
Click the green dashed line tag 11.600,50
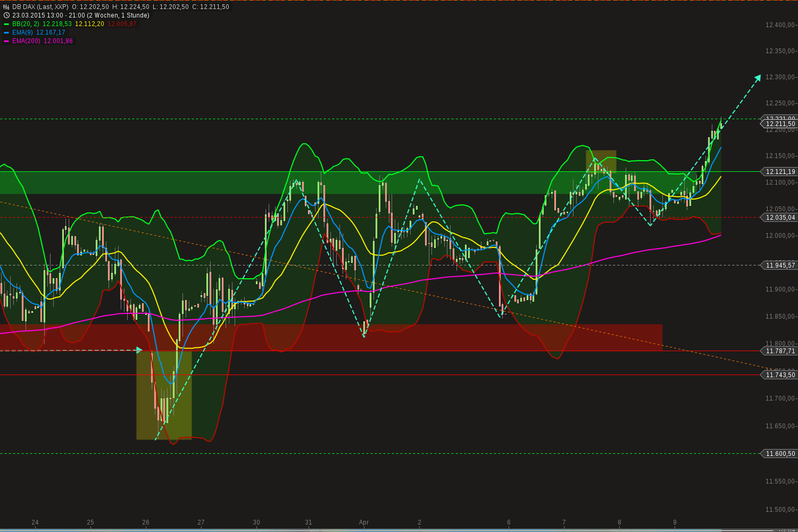coord(780,454)
